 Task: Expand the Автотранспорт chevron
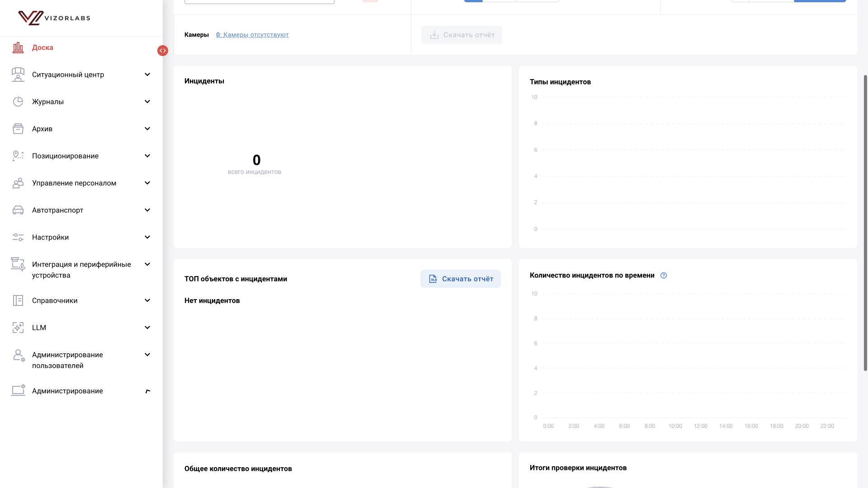(x=147, y=210)
